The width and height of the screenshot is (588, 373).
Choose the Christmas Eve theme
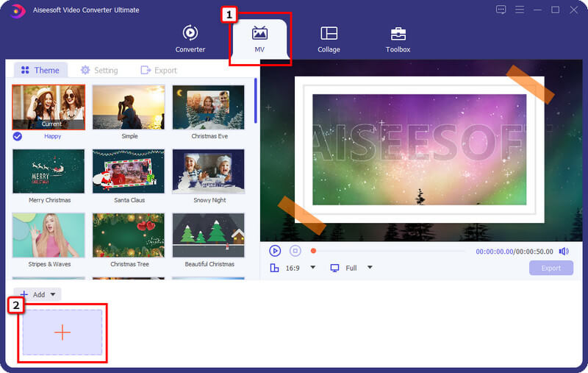point(209,107)
